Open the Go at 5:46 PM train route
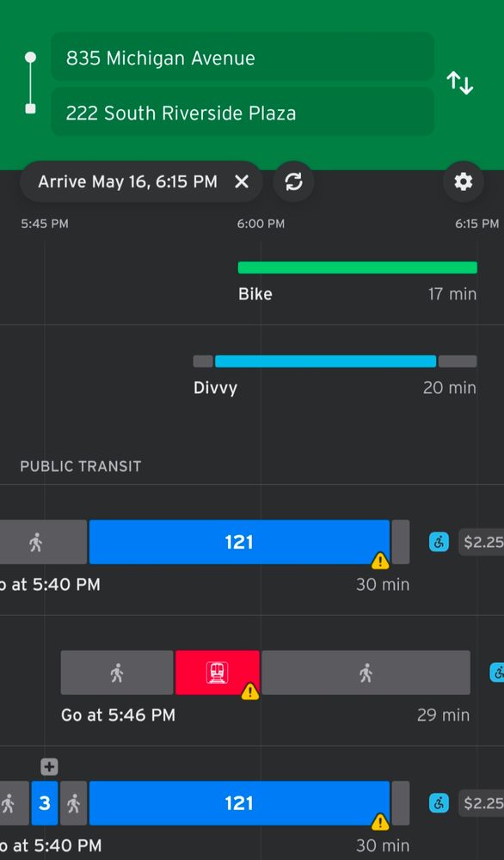 point(266,685)
